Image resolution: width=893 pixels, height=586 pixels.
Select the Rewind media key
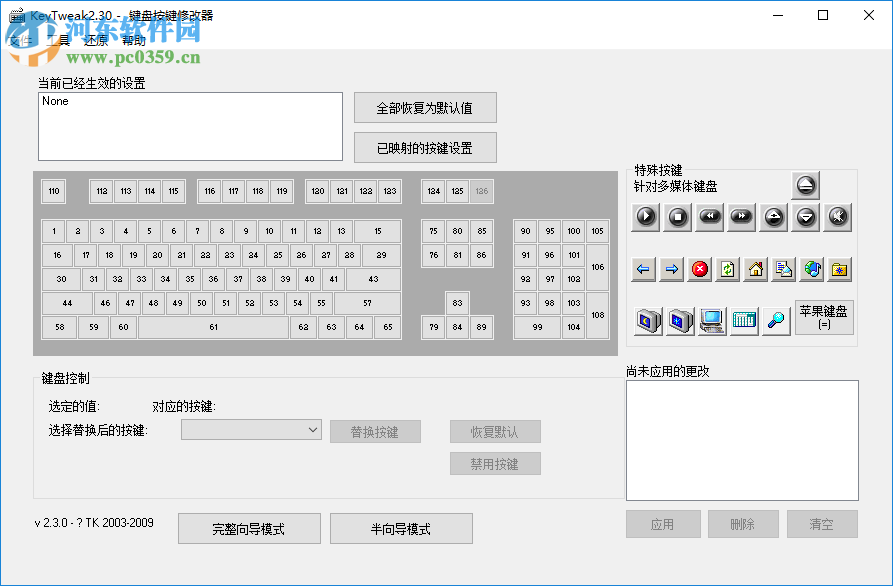(x=709, y=217)
